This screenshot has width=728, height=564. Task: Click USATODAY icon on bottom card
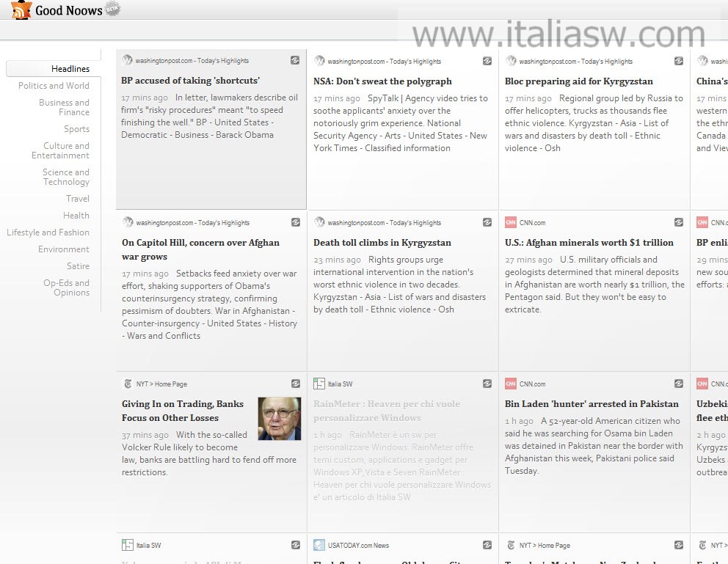(319, 545)
